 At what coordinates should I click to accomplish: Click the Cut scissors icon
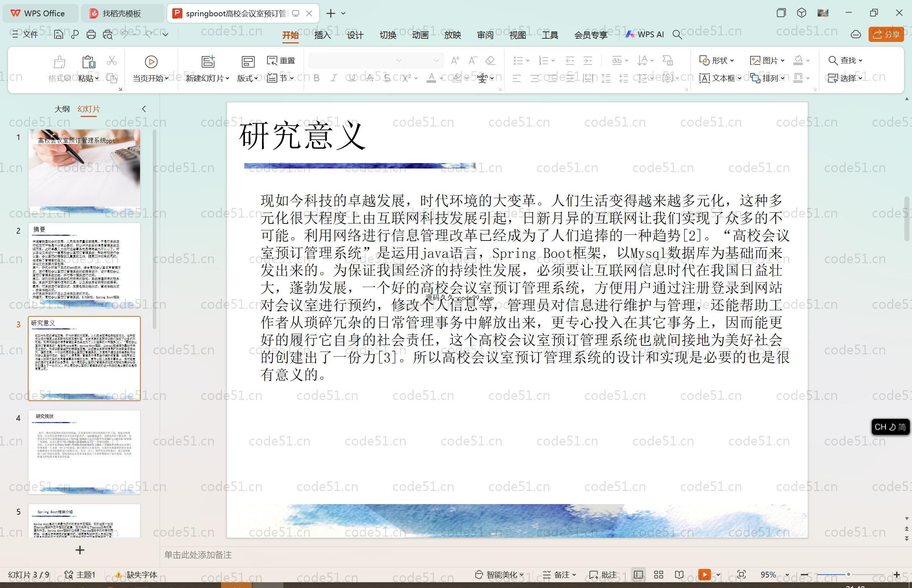point(111,60)
